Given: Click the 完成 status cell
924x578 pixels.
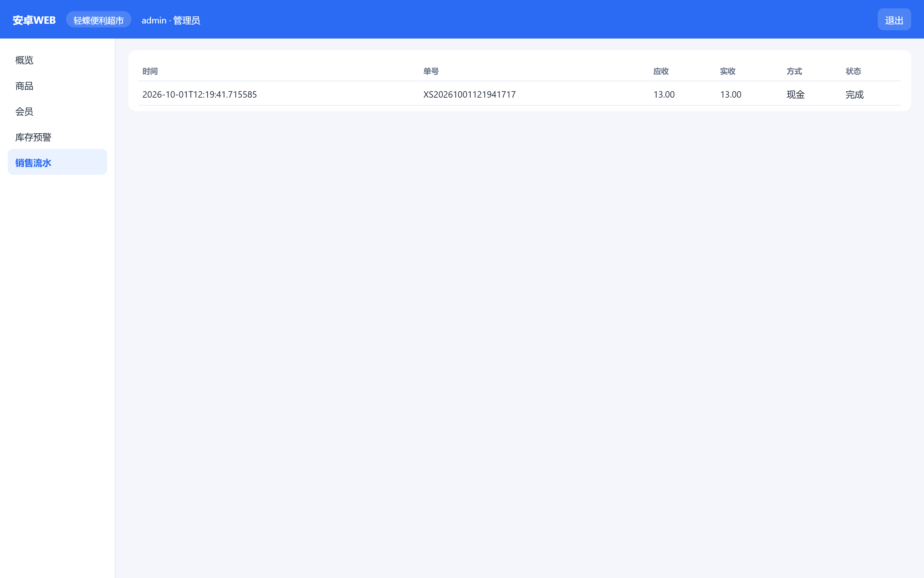Looking at the screenshot, I should coord(854,94).
